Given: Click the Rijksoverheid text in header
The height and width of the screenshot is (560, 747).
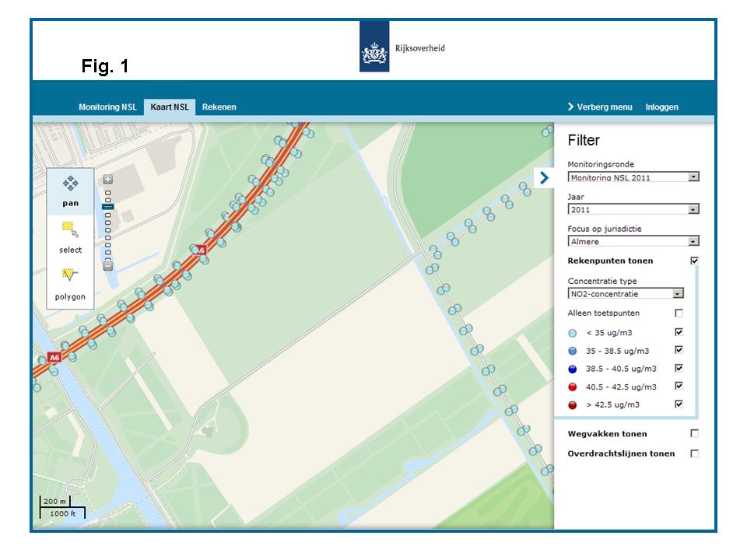Looking at the screenshot, I should pyautogui.click(x=419, y=48).
